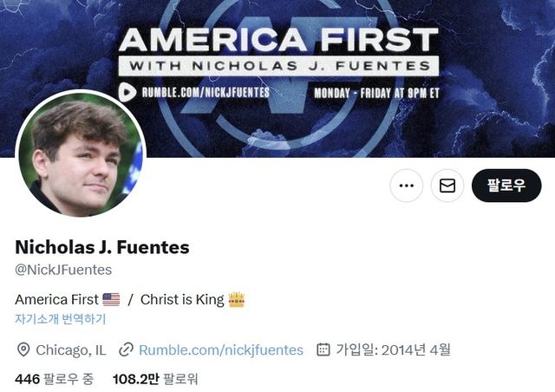The width and height of the screenshot is (555, 392).
Task: Click the Nicholas J. Fuentes display name
Action: [102, 247]
